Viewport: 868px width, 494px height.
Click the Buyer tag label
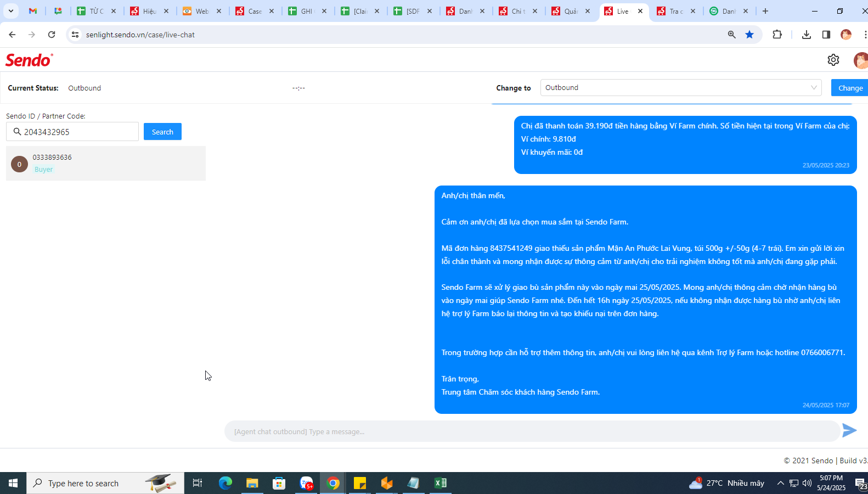click(43, 170)
